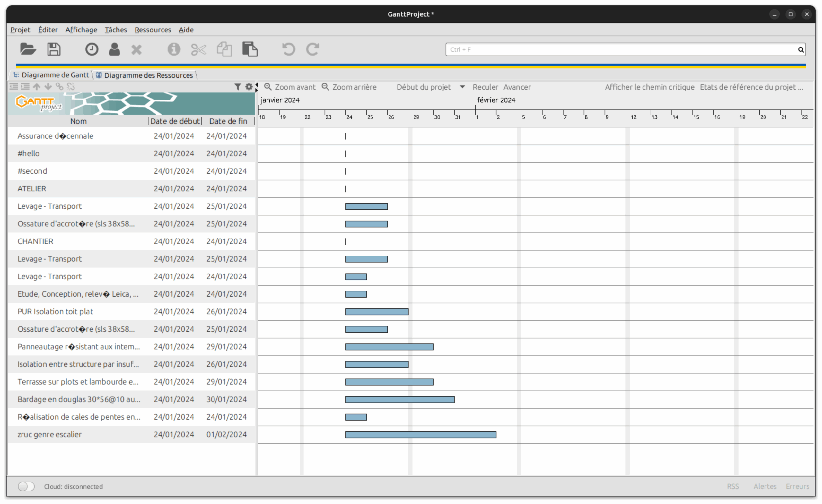Paste from the clipboard icon

tap(250, 49)
